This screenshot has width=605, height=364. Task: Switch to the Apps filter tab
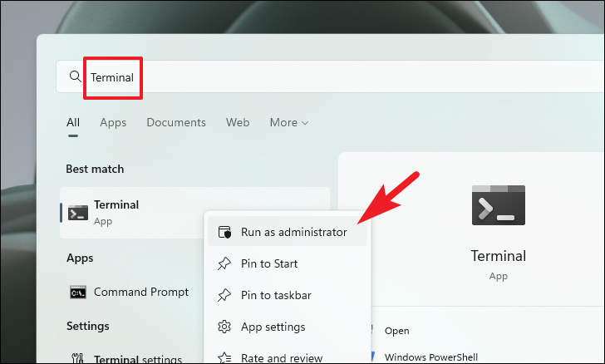(x=113, y=122)
